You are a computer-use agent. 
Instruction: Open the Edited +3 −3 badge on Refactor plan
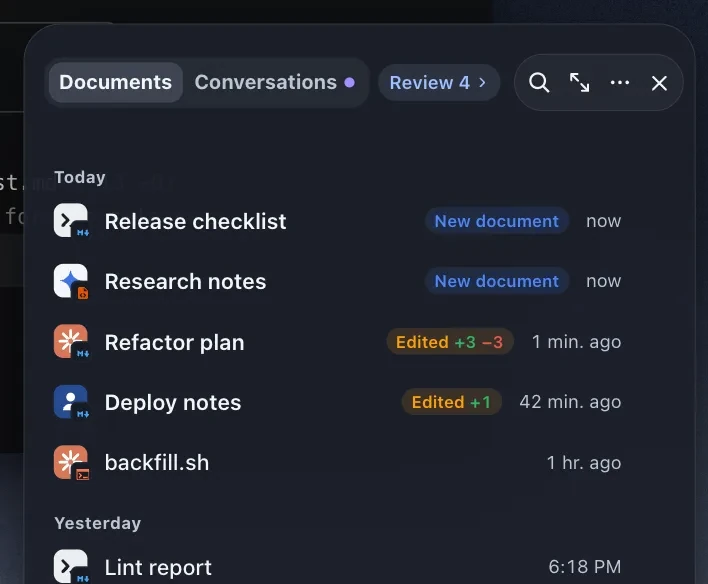[450, 342]
